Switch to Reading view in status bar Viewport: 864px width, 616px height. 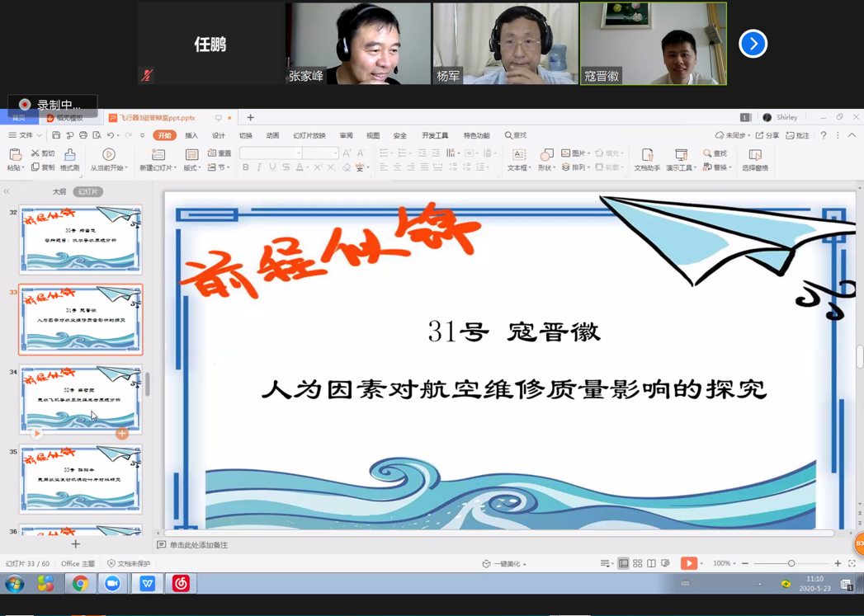651,563
